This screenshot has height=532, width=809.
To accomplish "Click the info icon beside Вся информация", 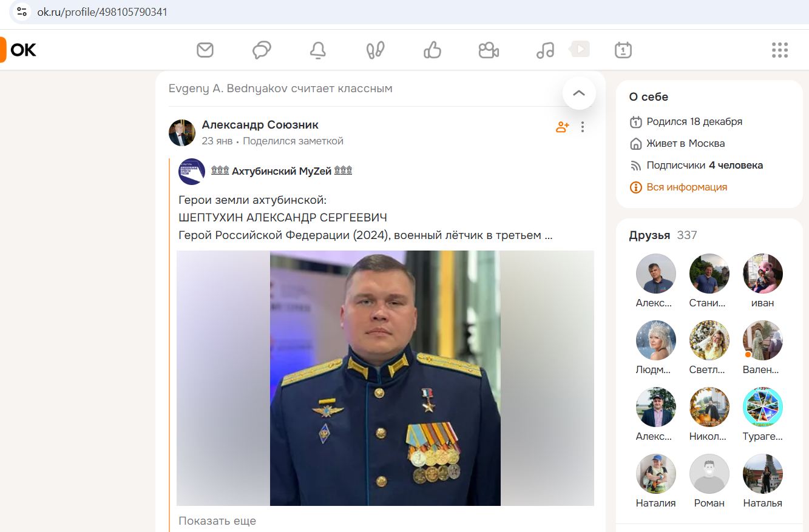I will click(635, 187).
